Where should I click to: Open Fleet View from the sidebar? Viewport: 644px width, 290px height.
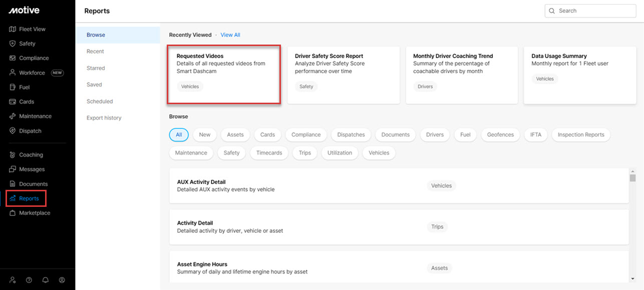30,29
